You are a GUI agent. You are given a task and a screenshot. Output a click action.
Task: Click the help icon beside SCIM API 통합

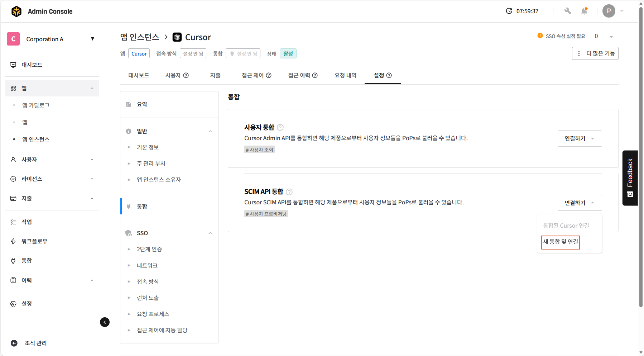289,192
